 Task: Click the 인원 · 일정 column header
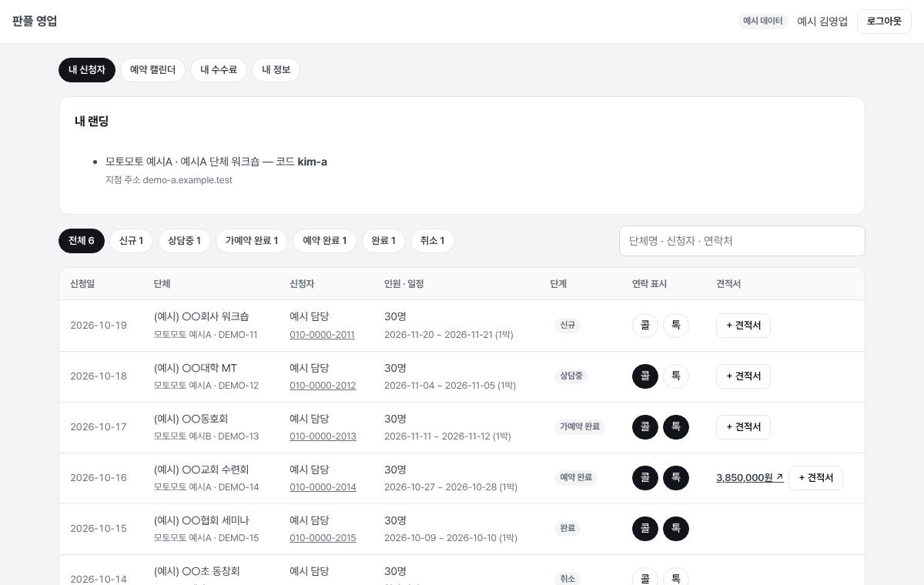pyautogui.click(x=404, y=284)
